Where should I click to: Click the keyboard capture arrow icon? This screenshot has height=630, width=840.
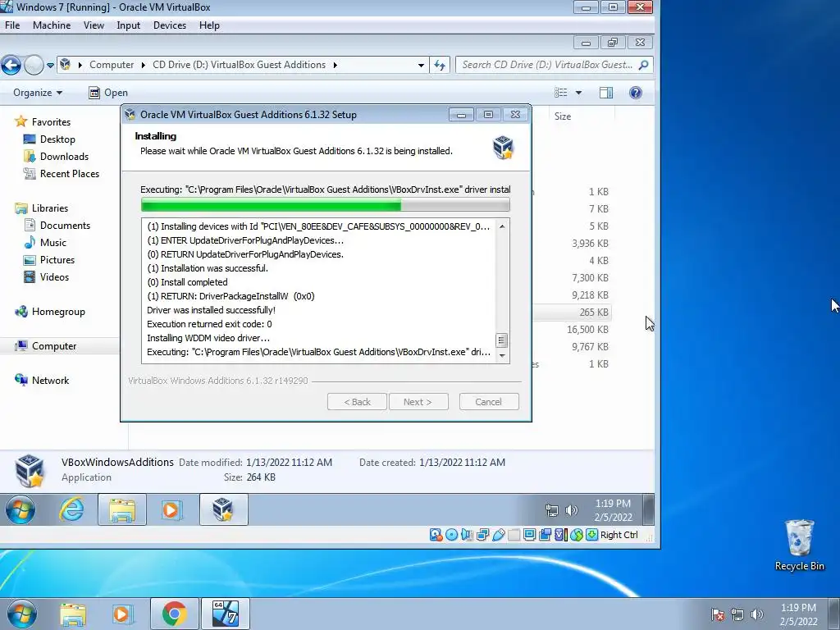coord(591,535)
